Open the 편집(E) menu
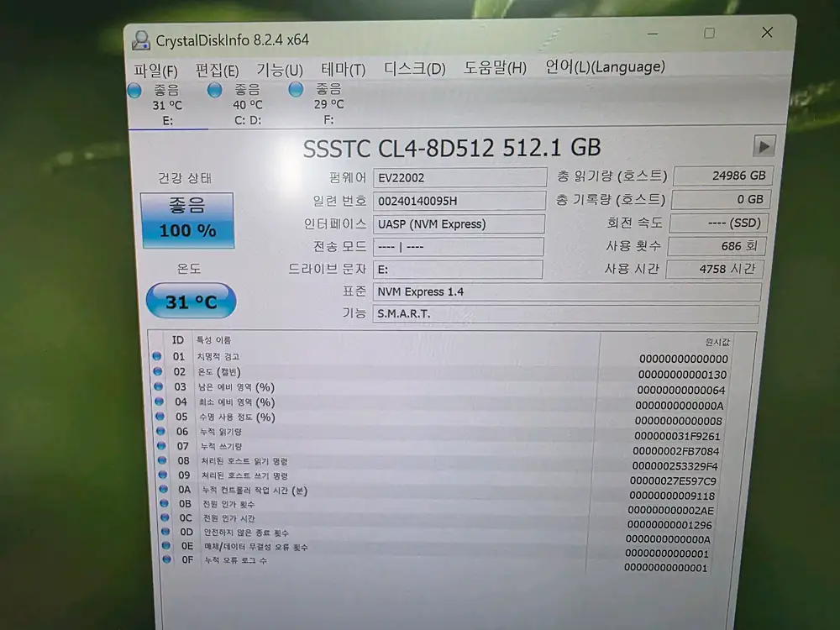 (x=217, y=71)
